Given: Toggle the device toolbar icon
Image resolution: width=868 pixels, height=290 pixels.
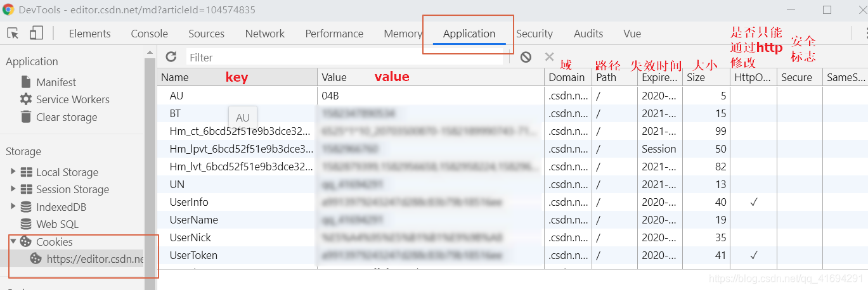Looking at the screenshot, I should pyautogui.click(x=36, y=34).
